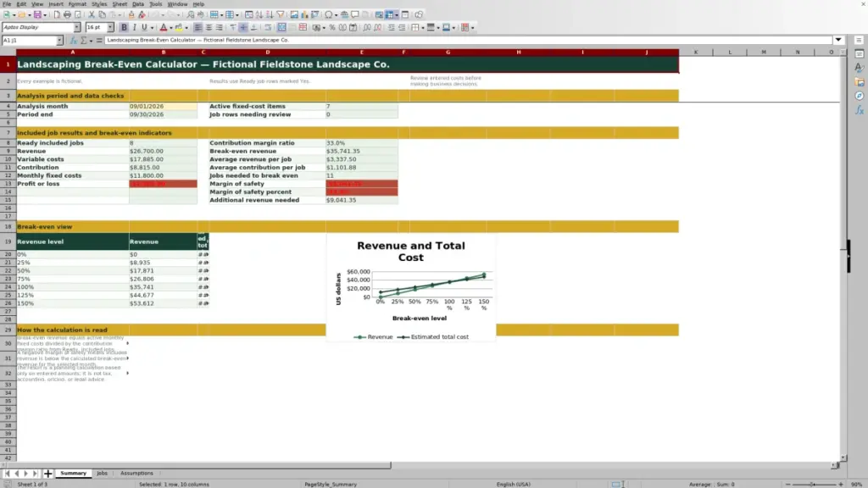This screenshot has height=488, width=868.
Task: Expand the Aptos Display font name dropdown
Action: coord(77,28)
